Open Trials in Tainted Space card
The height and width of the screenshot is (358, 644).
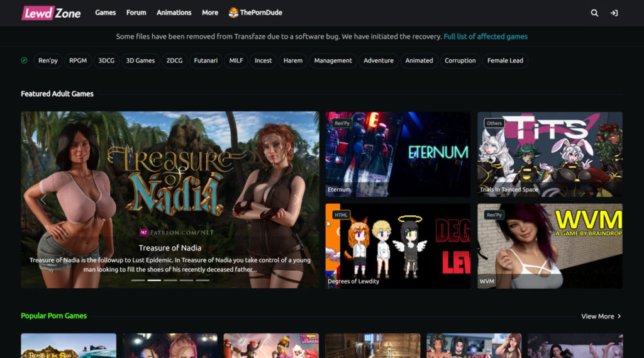tap(550, 154)
